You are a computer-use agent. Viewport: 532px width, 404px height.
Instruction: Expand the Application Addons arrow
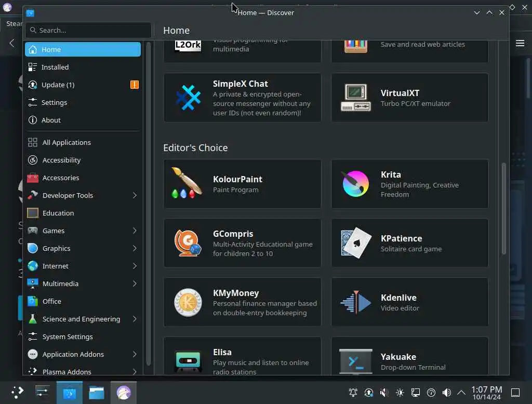[135, 354]
